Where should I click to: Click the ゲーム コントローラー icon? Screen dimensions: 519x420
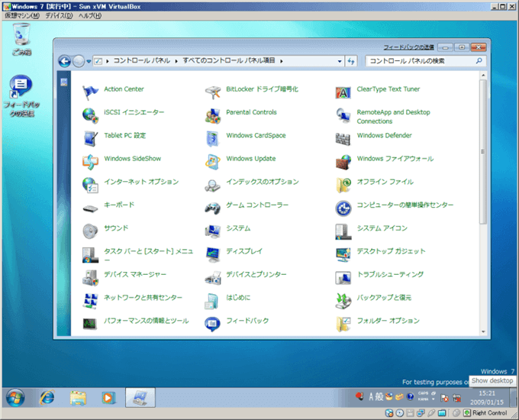tap(214, 208)
